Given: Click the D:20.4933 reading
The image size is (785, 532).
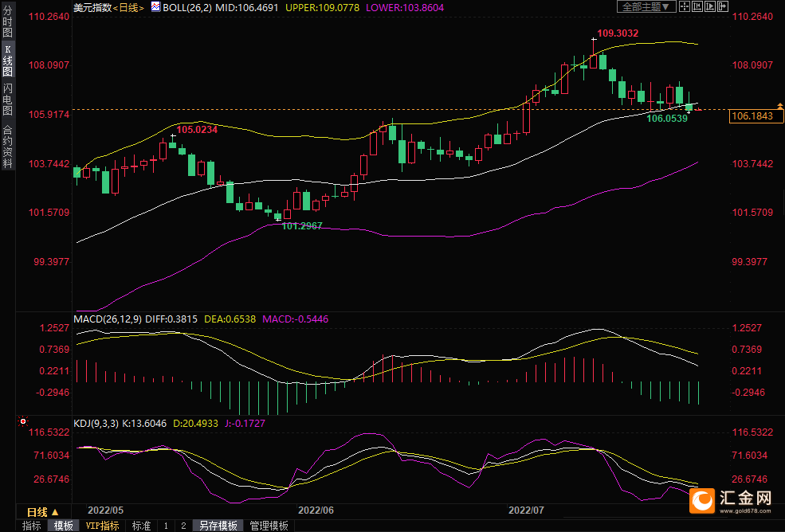Looking at the screenshot, I should pos(196,424).
